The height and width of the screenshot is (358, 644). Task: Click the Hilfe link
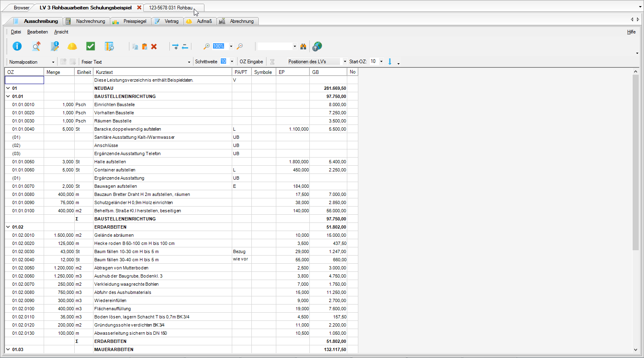[x=631, y=32]
